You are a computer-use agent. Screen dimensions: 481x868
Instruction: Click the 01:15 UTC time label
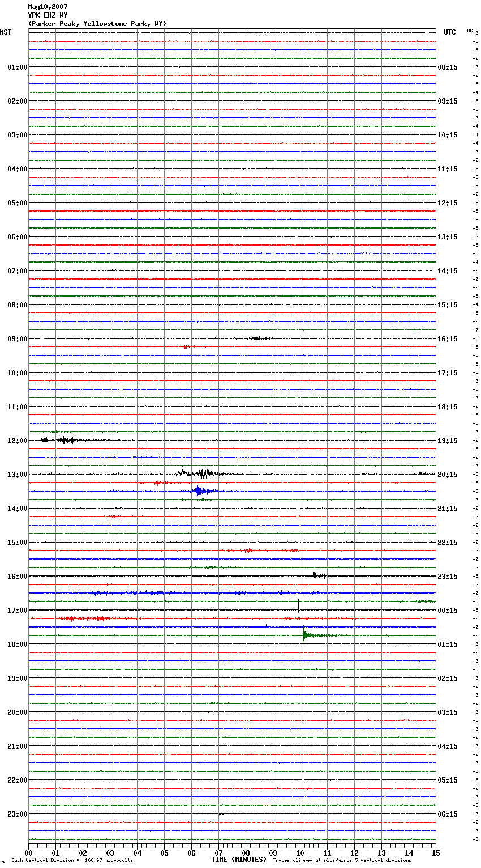(448, 644)
